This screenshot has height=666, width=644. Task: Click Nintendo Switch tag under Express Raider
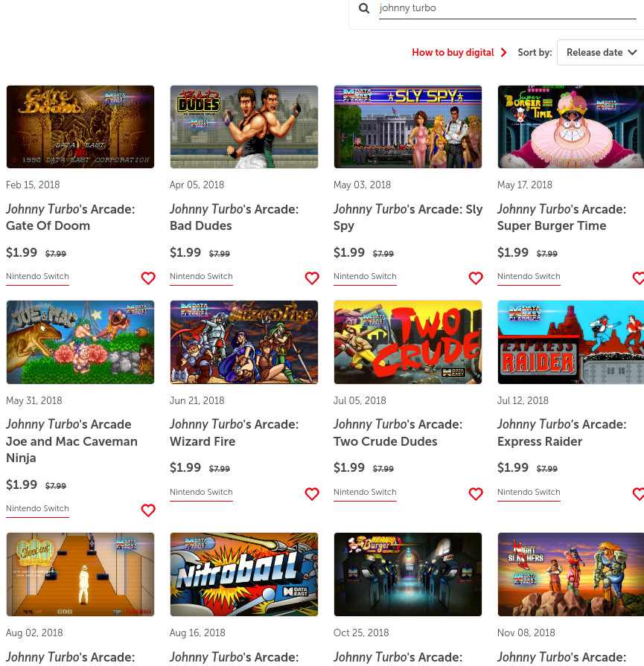point(529,493)
